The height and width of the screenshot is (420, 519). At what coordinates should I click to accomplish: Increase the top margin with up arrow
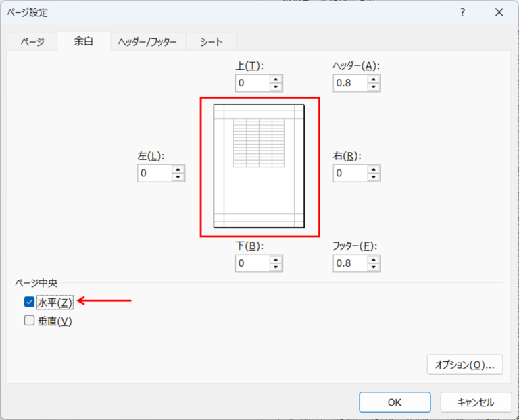point(276,79)
